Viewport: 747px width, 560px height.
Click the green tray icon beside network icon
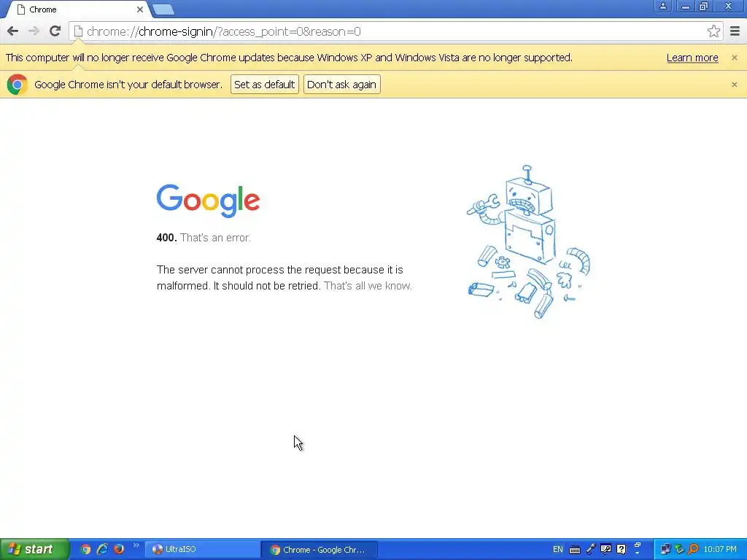click(x=679, y=549)
